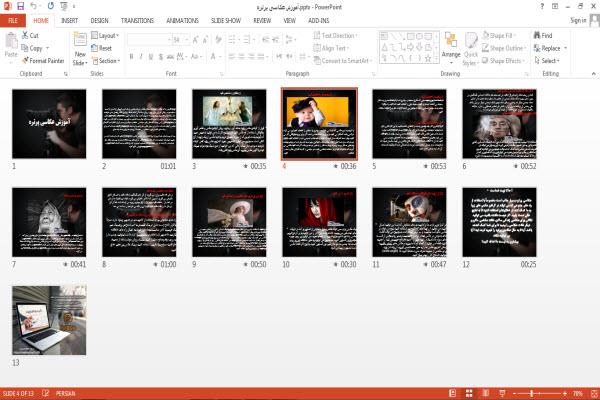The image size is (600, 400).
Task: Click Sign in link
Action: click(x=578, y=20)
